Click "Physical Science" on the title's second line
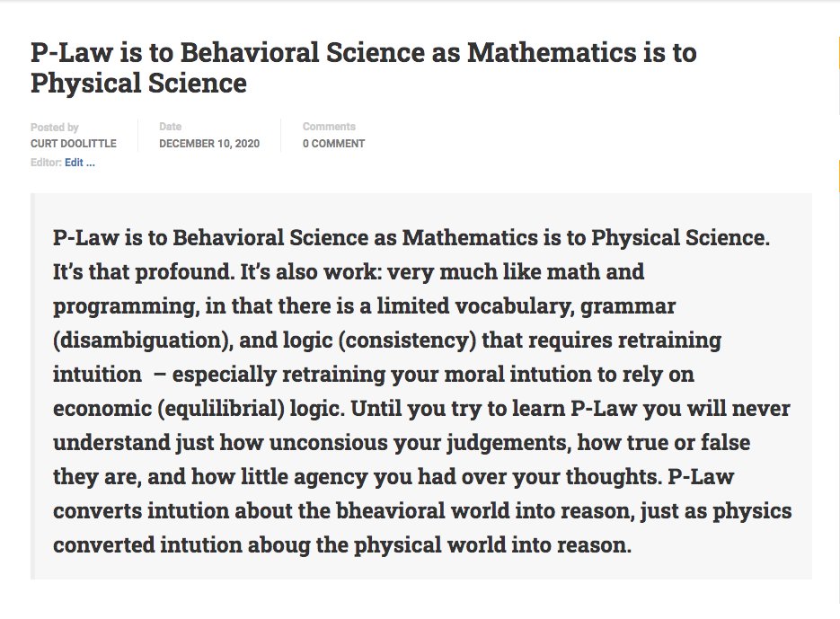 coord(138,84)
